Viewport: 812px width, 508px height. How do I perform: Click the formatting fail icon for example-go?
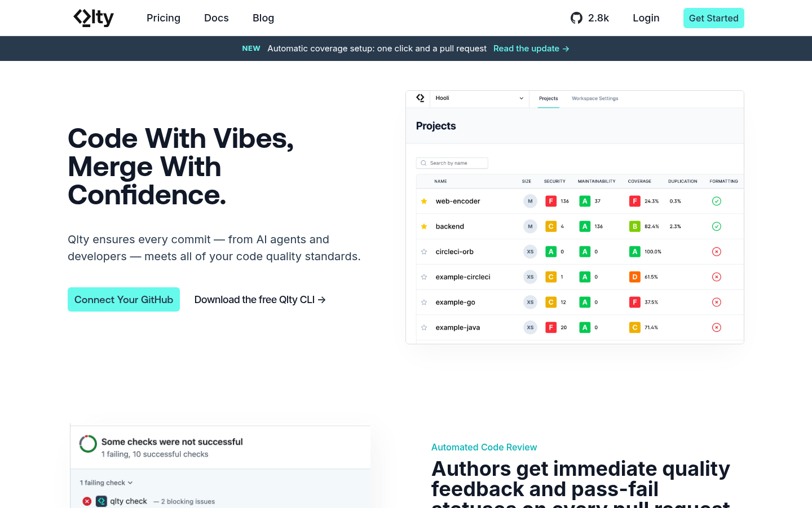pyautogui.click(x=717, y=303)
